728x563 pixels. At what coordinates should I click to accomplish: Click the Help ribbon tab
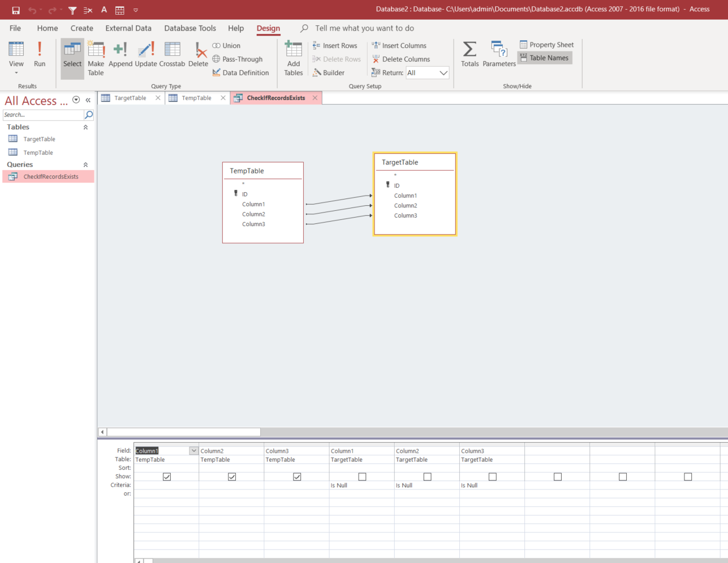[236, 28]
